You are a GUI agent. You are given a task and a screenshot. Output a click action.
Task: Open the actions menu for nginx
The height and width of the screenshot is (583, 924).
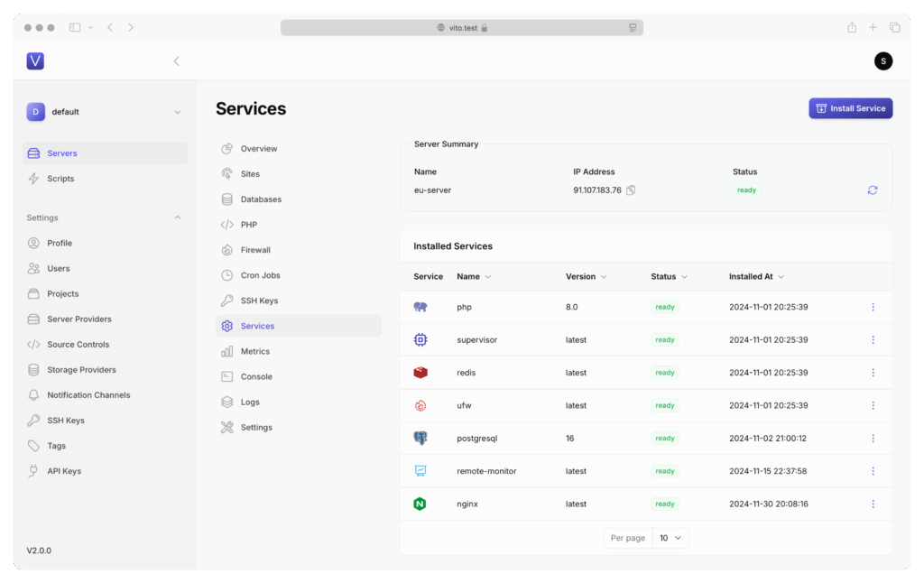pyautogui.click(x=873, y=504)
